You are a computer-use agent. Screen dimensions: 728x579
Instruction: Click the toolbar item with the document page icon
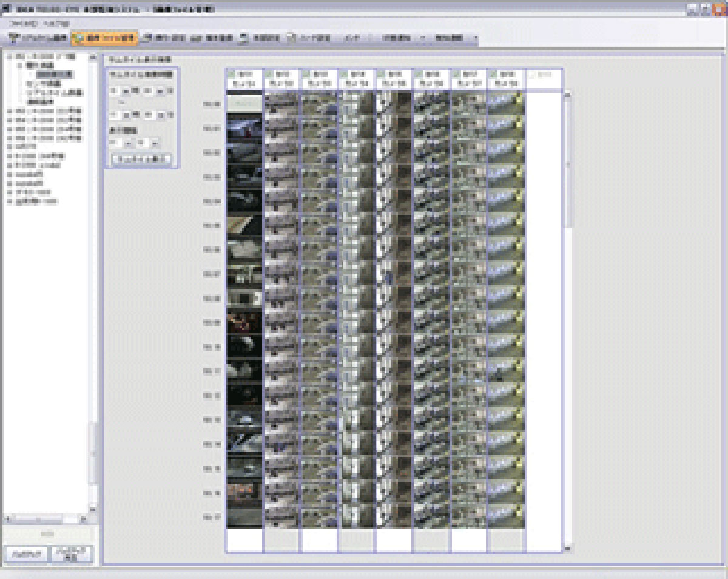(309, 38)
